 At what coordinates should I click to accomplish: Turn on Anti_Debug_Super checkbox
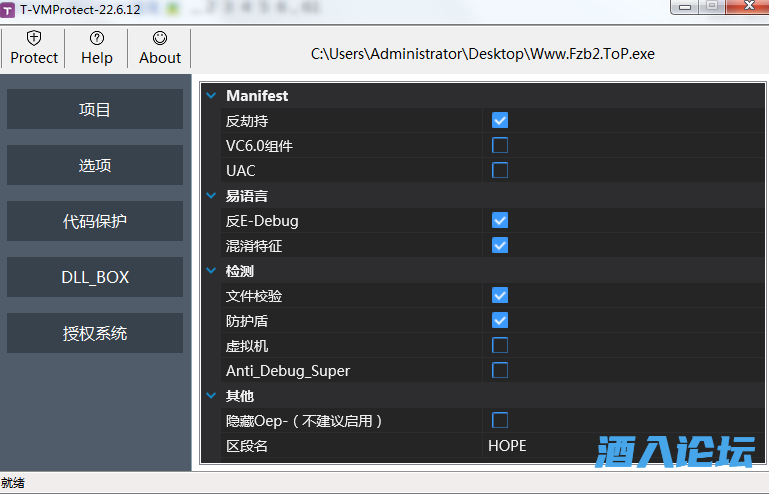point(500,370)
